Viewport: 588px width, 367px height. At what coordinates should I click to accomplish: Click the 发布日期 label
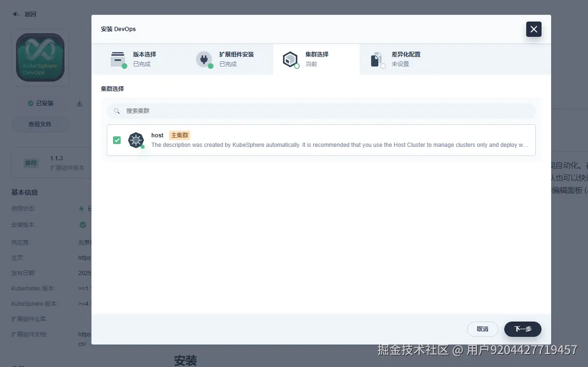pos(23,273)
